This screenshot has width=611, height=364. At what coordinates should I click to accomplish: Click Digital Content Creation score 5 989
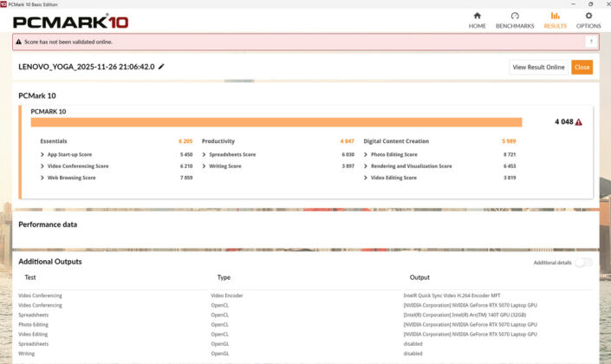click(x=509, y=141)
